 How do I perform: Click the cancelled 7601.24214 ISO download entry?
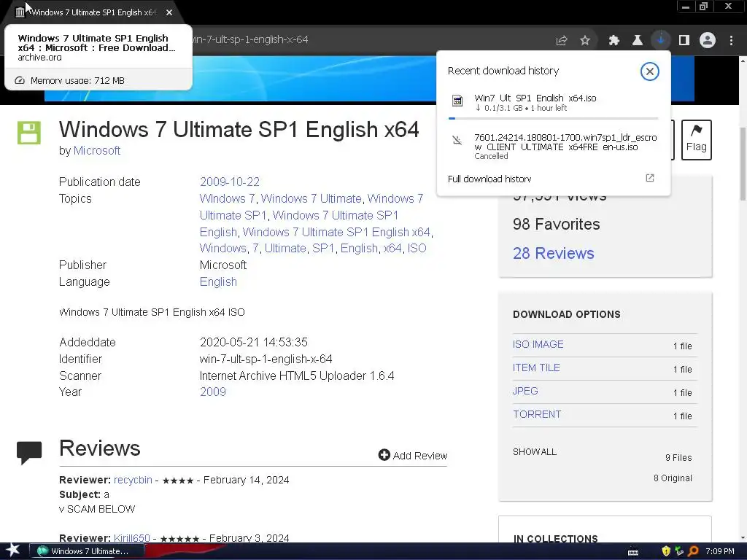click(554, 146)
